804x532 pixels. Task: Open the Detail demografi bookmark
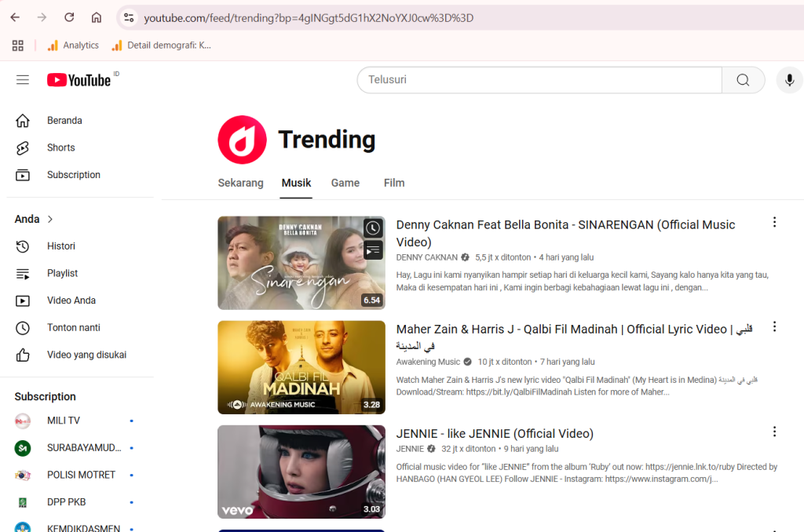tap(162, 46)
